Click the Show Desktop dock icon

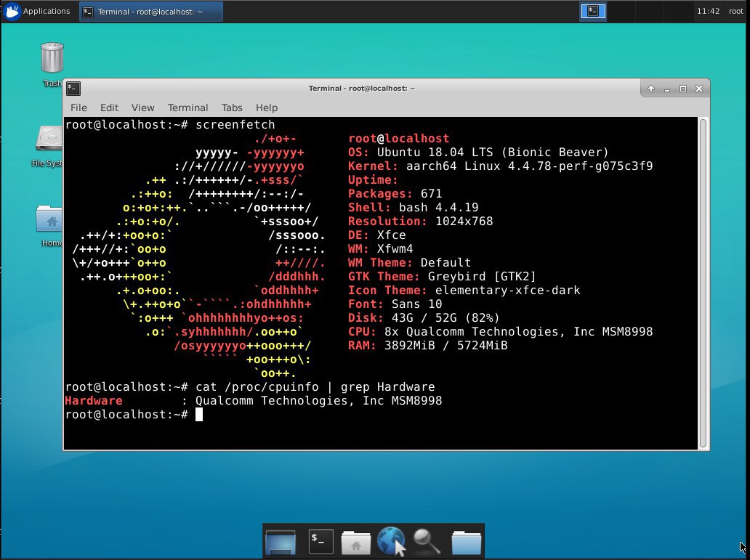281,543
